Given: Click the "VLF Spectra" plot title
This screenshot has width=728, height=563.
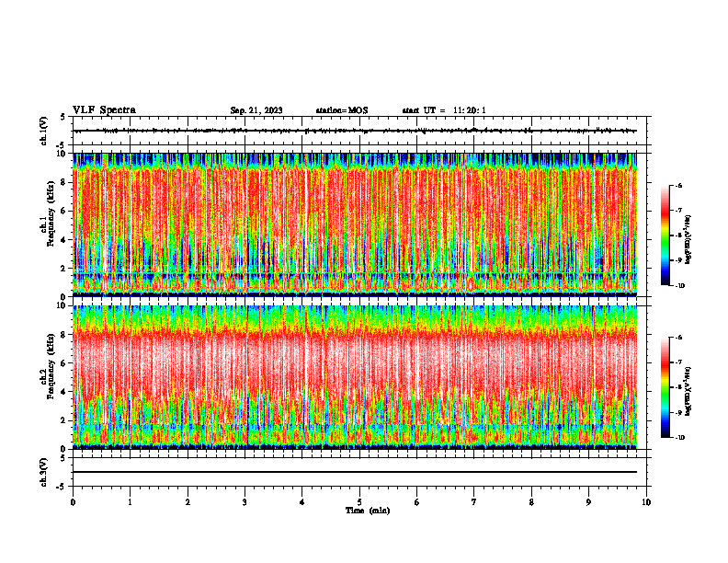Looking at the screenshot, I should coord(104,110).
